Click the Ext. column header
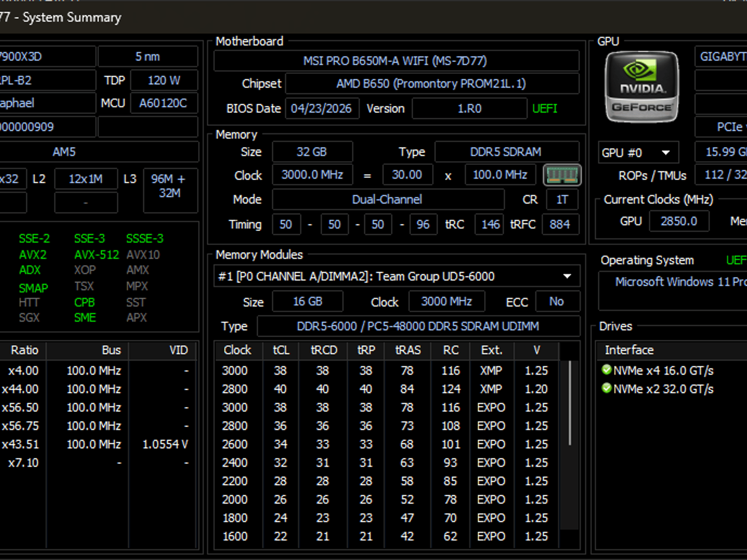Image resolution: width=747 pixels, height=560 pixels. (492, 350)
